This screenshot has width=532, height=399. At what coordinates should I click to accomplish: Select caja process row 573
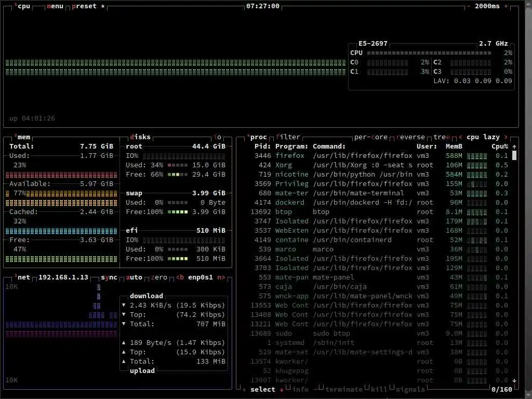374,287
